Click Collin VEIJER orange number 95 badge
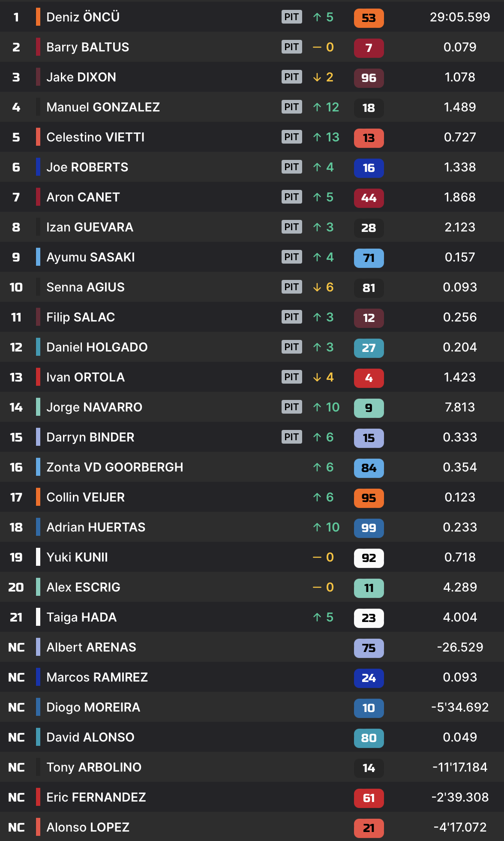 click(x=369, y=498)
